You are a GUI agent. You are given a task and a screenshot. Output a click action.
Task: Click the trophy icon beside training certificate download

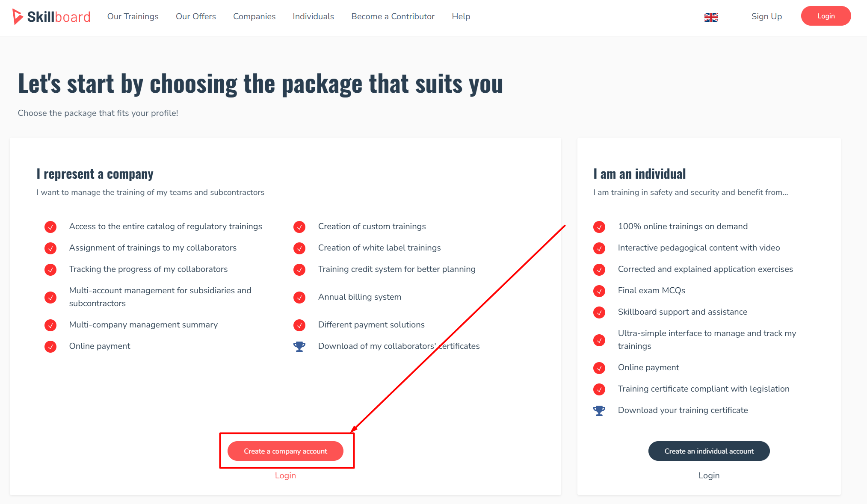pos(599,410)
